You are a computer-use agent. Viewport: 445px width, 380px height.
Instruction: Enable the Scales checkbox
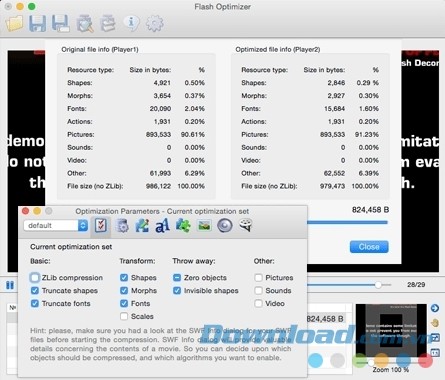[124, 316]
